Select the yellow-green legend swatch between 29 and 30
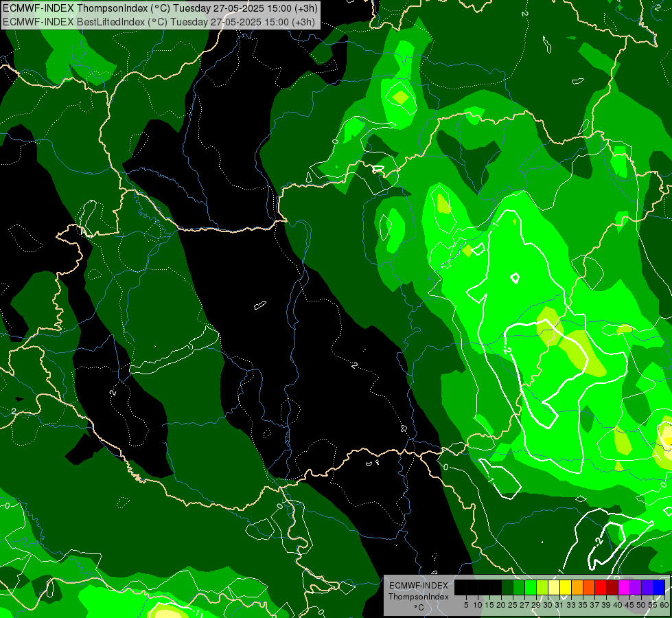672x618 pixels. (542, 588)
